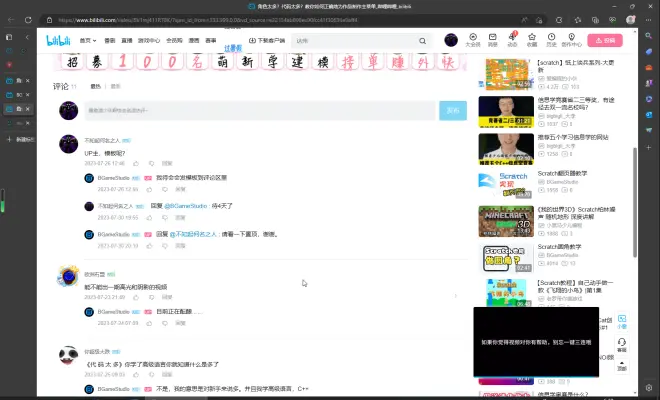The image size is (660, 400).
Task: Click the 大会员 membership icon
Action: tap(473, 39)
